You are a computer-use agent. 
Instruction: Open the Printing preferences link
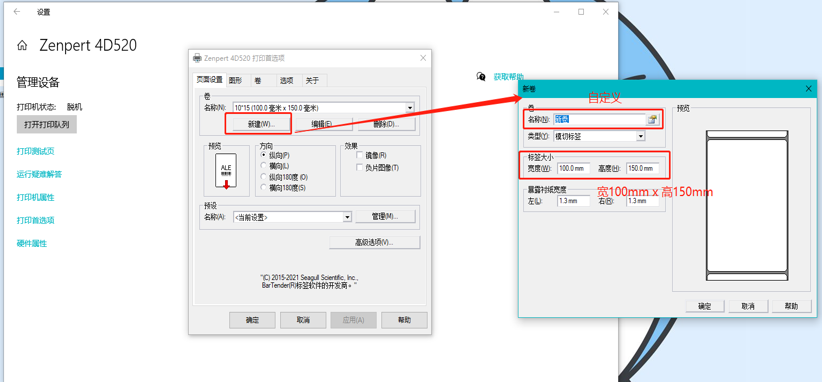tap(36, 221)
